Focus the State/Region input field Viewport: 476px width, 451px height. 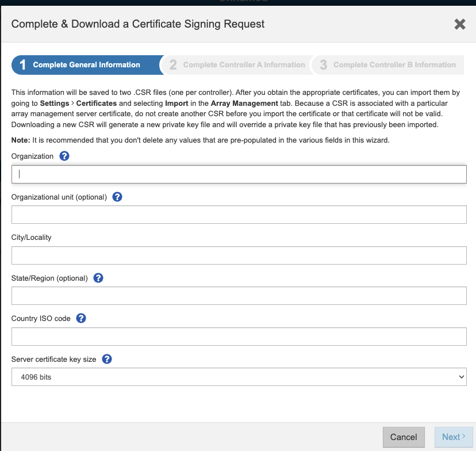[239, 296]
